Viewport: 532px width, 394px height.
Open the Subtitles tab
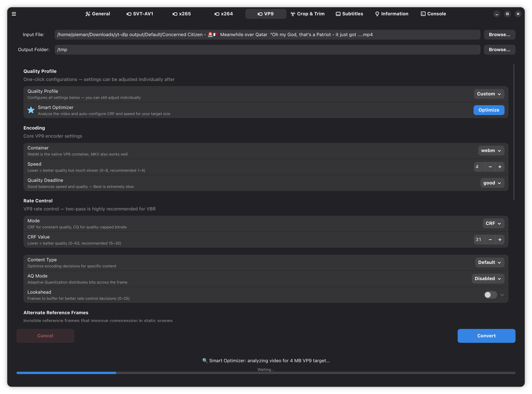349,14
